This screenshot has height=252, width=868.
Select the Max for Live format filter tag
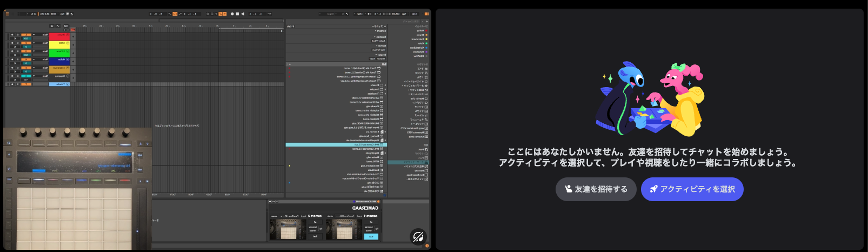point(380,50)
